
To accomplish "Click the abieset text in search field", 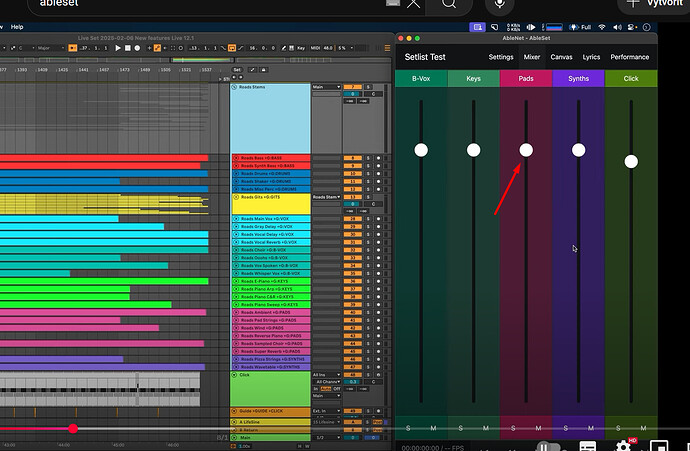I will 59,4.
